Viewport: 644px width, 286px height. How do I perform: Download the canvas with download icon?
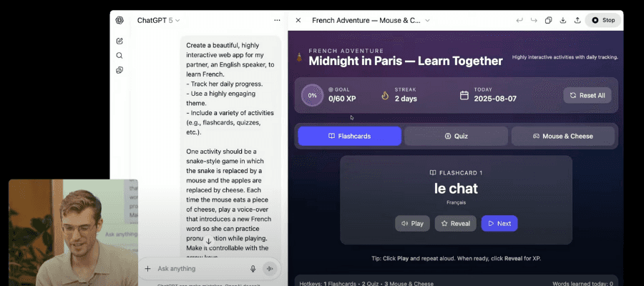click(x=563, y=20)
